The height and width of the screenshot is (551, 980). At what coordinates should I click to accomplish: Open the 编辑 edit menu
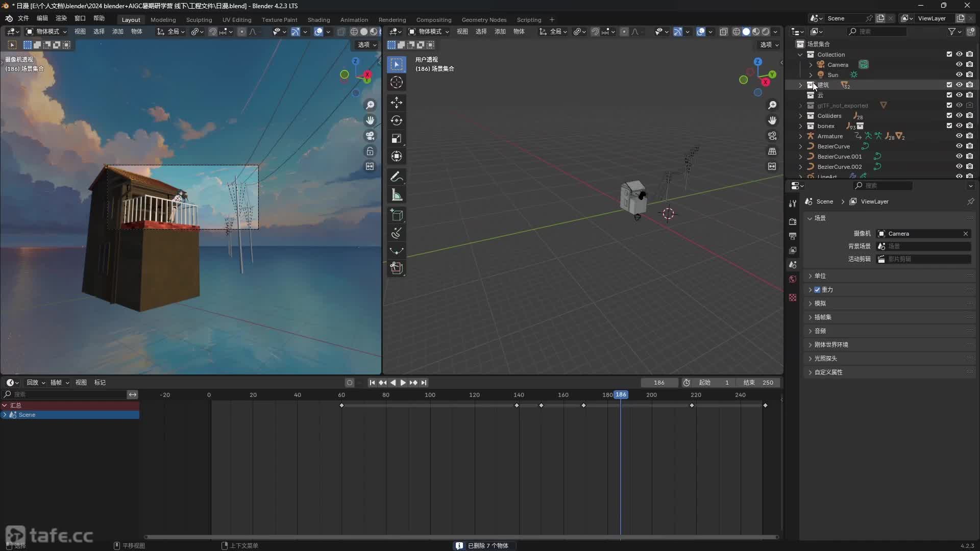pos(42,18)
